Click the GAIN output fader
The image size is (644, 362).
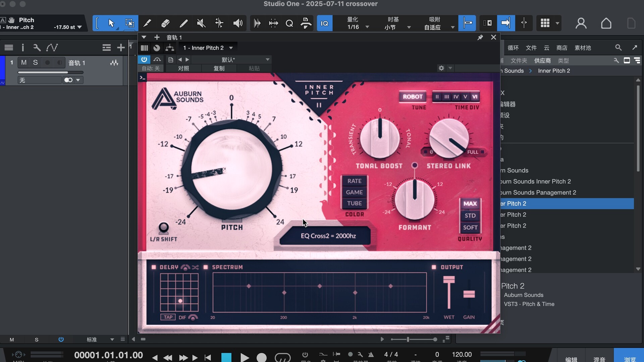tap(469, 294)
